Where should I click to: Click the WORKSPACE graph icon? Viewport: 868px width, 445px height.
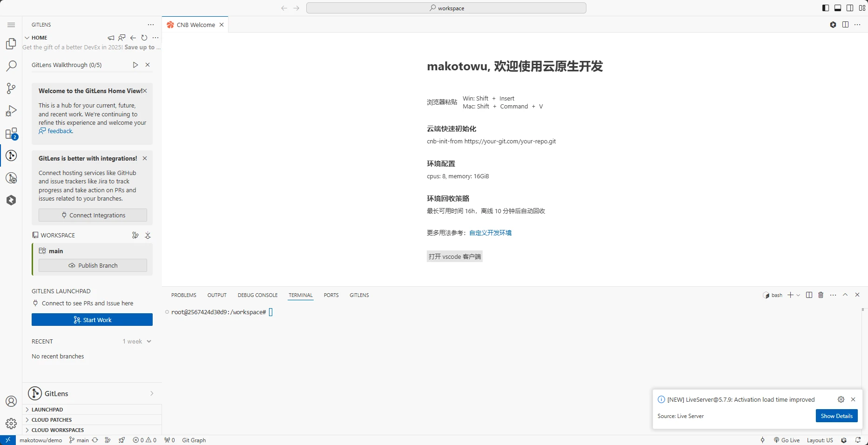(135, 235)
